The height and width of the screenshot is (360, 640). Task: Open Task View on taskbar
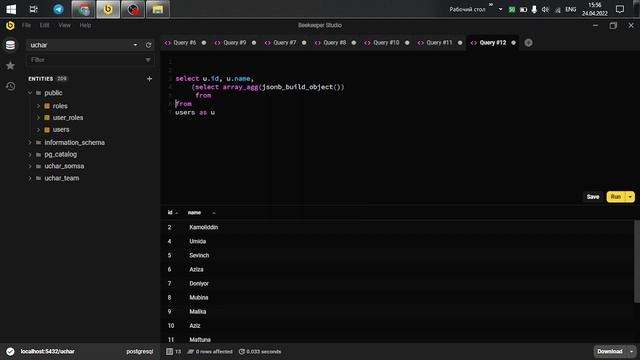pyautogui.click(x=33, y=9)
